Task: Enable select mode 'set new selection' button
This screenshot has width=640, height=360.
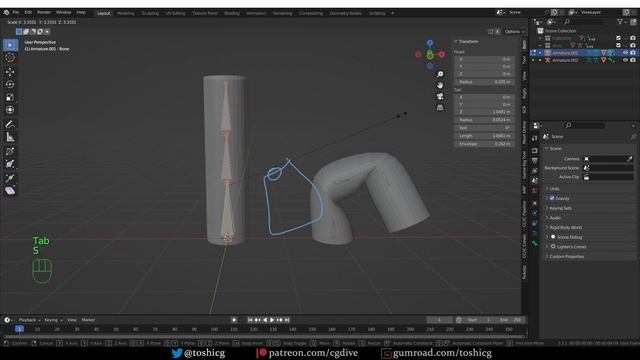Action: click(x=19, y=31)
